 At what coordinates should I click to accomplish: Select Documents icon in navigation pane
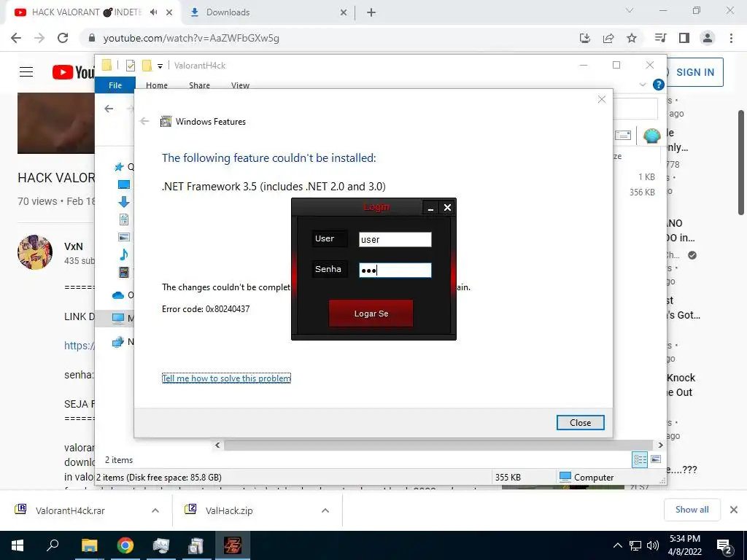[x=124, y=219]
